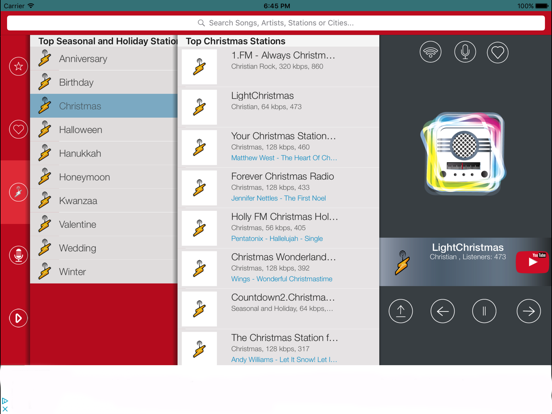
Task: Pause playback of LightChristmas
Action: 484,311
